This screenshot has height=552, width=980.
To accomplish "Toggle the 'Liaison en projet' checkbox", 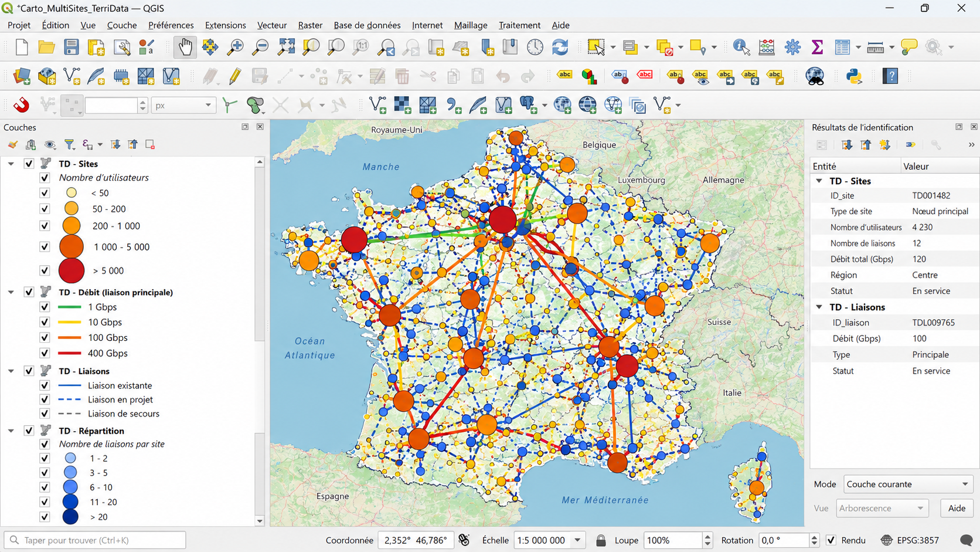I will [x=45, y=399].
